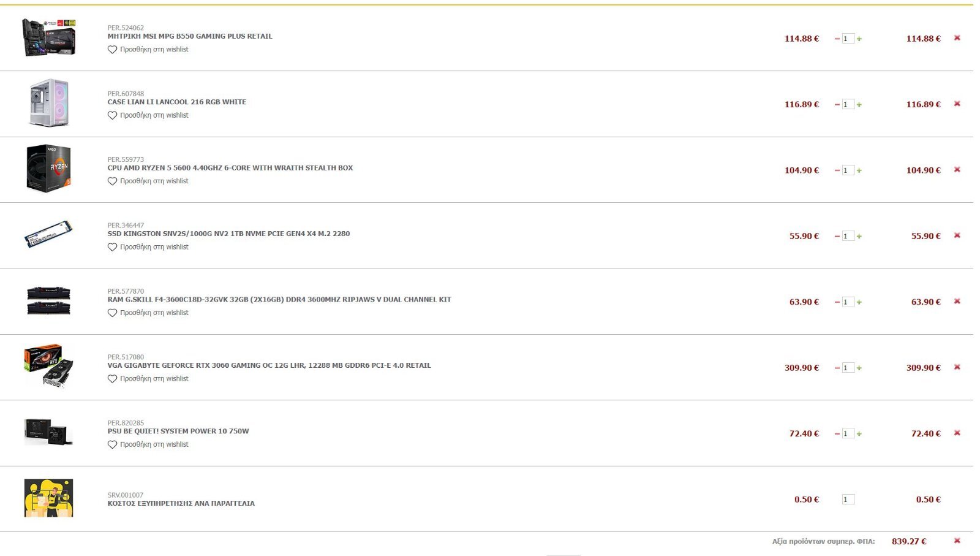Add G.Skill RAM to wishlist
Image resolution: width=980 pixels, height=556 pixels.
pyautogui.click(x=148, y=313)
